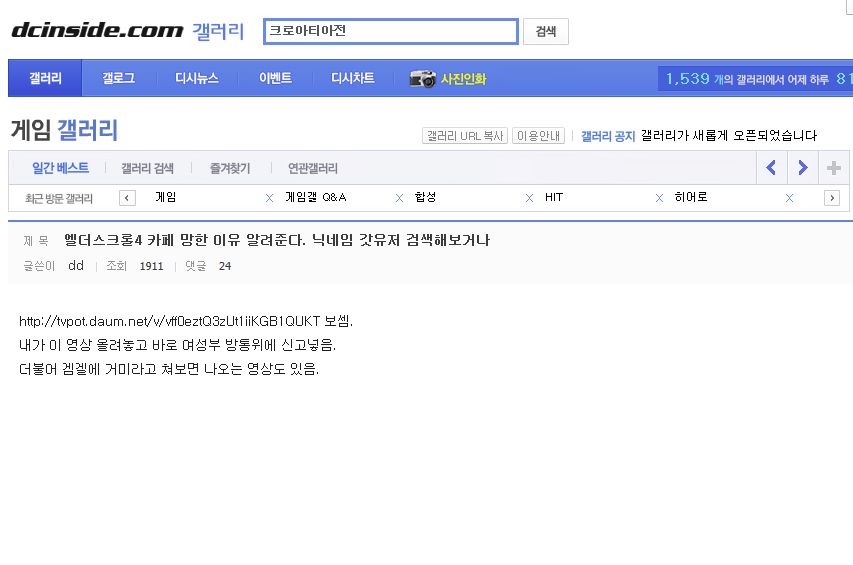Click 갤러리 URL 복사 button
The height and width of the screenshot is (565, 853).
465,135
